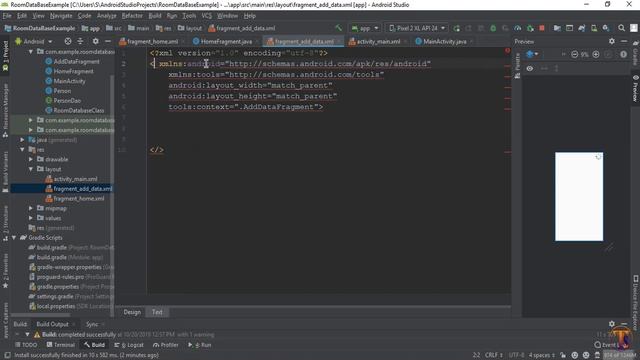Open Project panel settings gear
The image size is (640, 360).
(x=96, y=41)
